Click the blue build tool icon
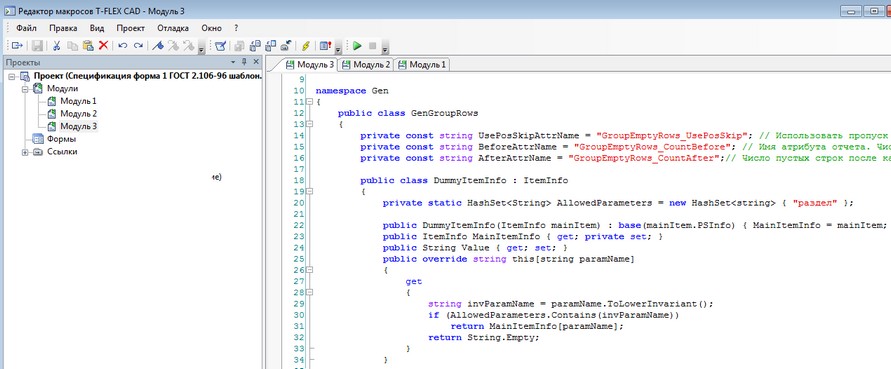This screenshot has height=369, width=891. coord(158,45)
